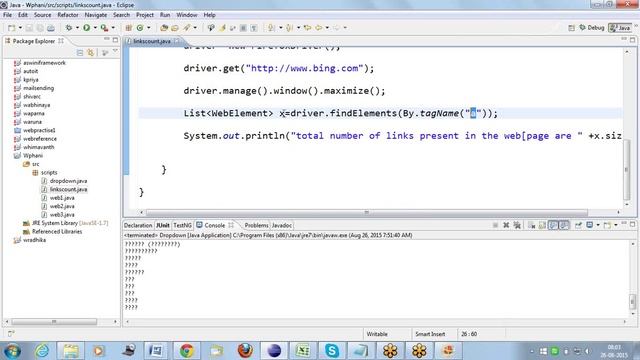Click the New Java Package icon
This screenshot has width=640, height=360.
point(129,28)
